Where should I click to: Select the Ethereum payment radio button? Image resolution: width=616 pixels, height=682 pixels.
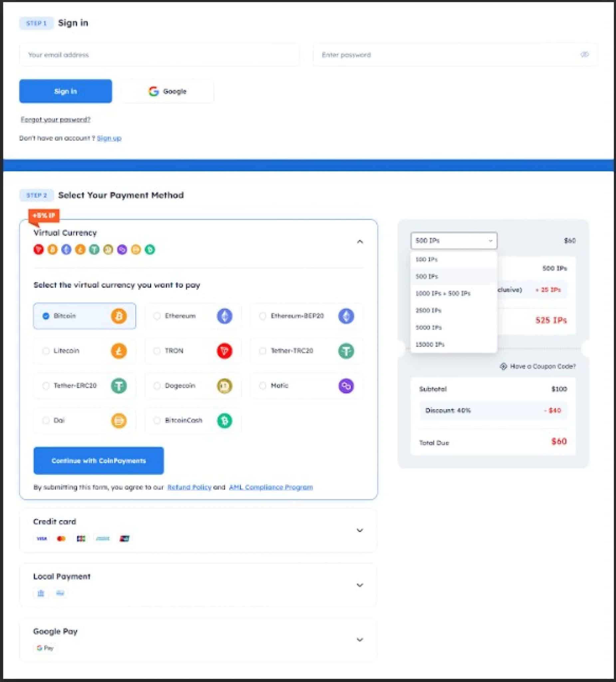tap(157, 316)
